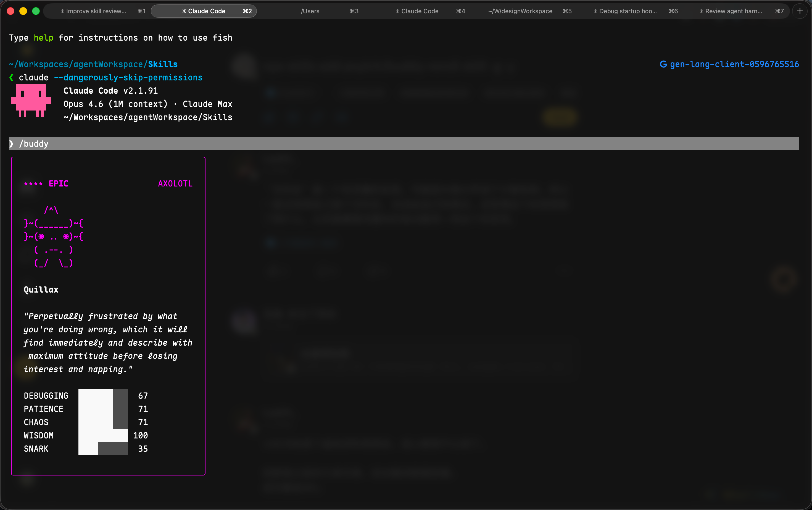
Task: Click the yellow minimize window button
Action: pos(23,11)
